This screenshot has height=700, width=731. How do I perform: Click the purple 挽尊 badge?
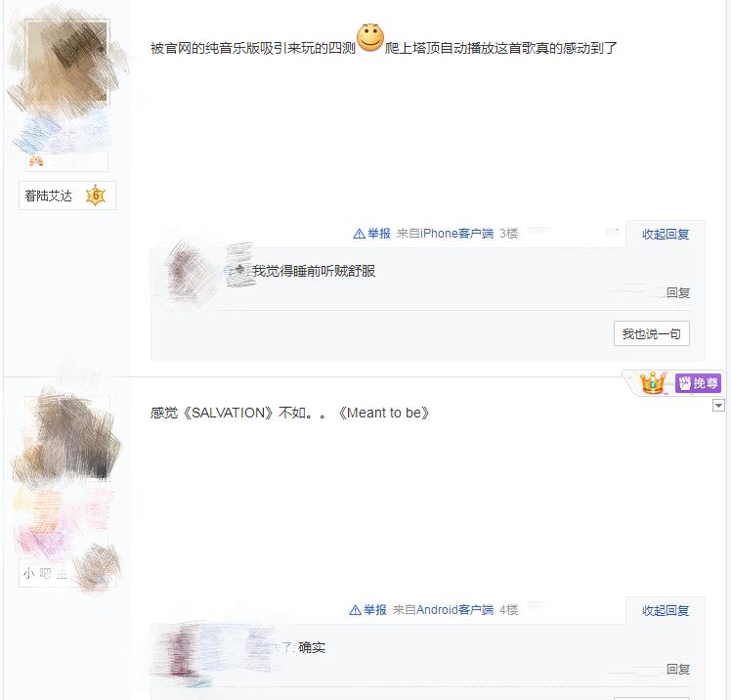point(698,383)
